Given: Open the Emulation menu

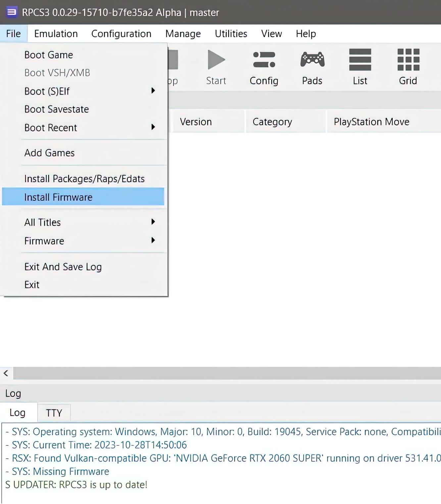Looking at the screenshot, I should click(56, 33).
